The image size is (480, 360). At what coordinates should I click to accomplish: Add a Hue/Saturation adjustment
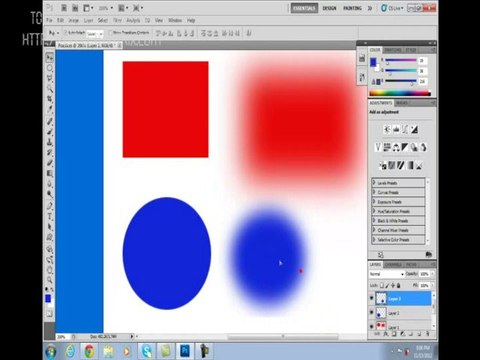click(x=387, y=147)
